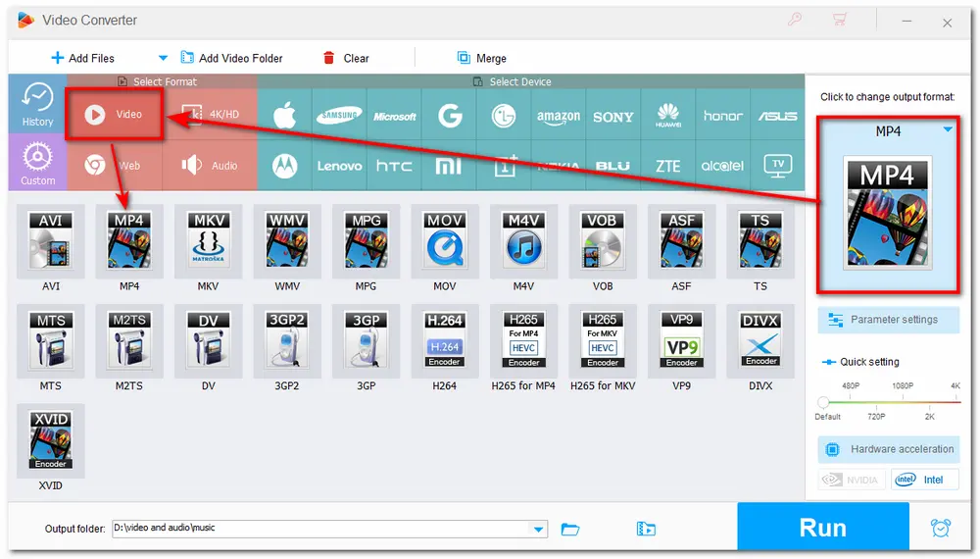The width and height of the screenshot is (980, 559).
Task: Select the 3GP2 format
Action: point(287,340)
